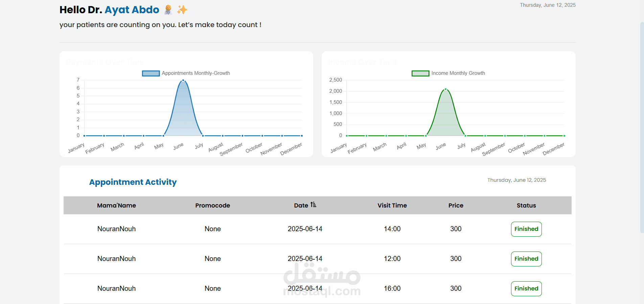Image resolution: width=644 pixels, height=304 pixels.
Task: Click the Visit Time column header
Action: 392,205
